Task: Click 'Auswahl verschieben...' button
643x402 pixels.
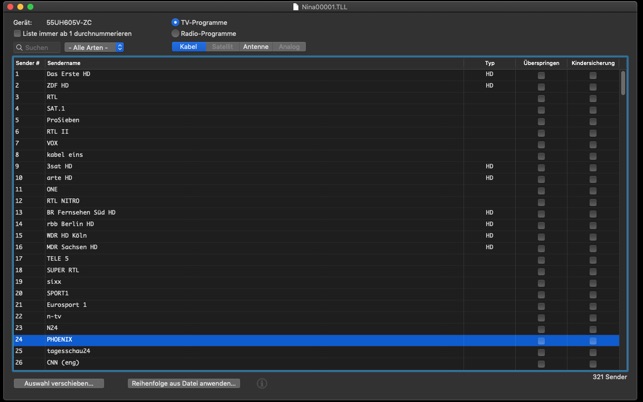Action: pyautogui.click(x=59, y=384)
